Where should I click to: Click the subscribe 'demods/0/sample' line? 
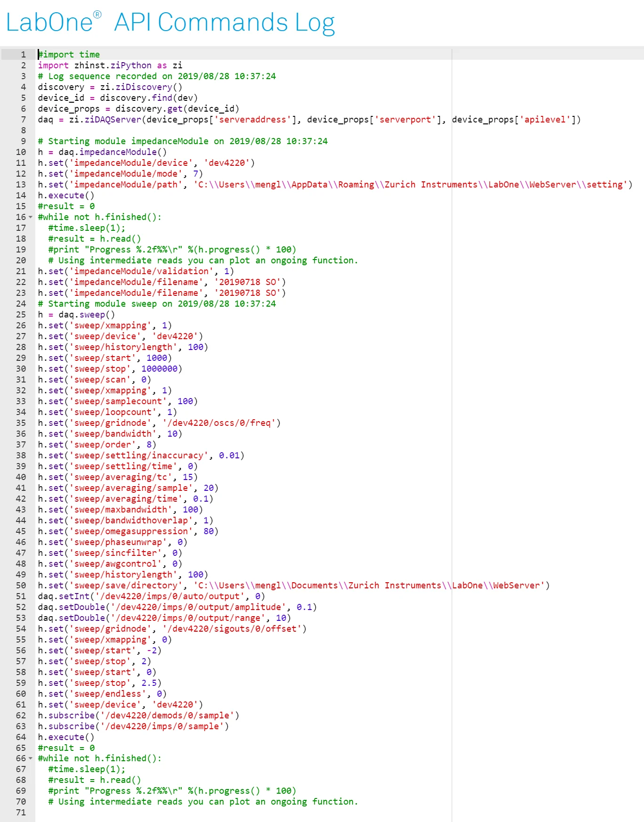[x=138, y=716]
